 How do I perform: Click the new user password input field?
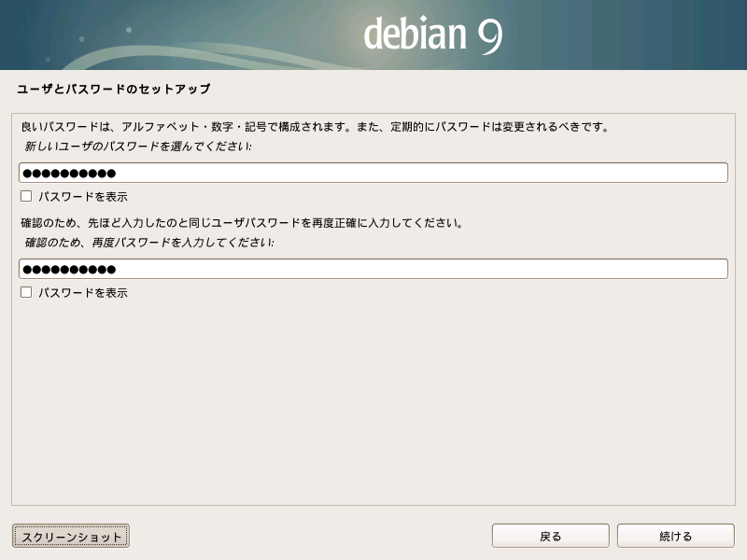coord(373,173)
